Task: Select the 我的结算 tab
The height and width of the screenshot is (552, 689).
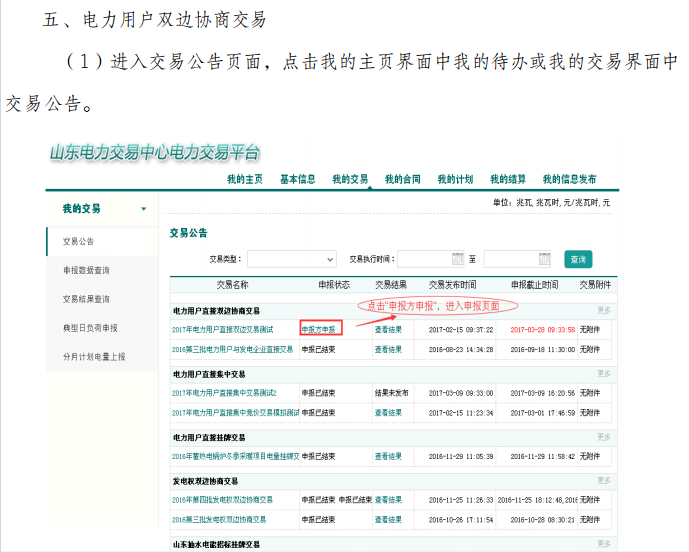Action: click(x=508, y=180)
